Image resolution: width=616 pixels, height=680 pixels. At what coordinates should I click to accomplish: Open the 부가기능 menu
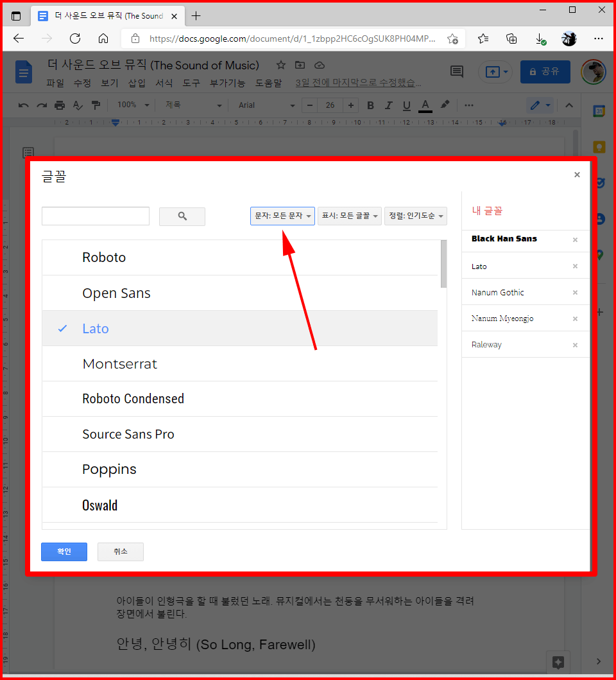point(227,83)
